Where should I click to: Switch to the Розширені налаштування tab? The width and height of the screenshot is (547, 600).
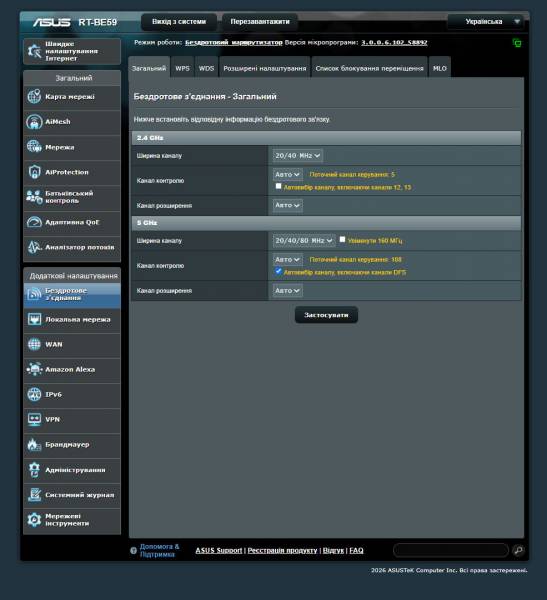tap(265, 68)
